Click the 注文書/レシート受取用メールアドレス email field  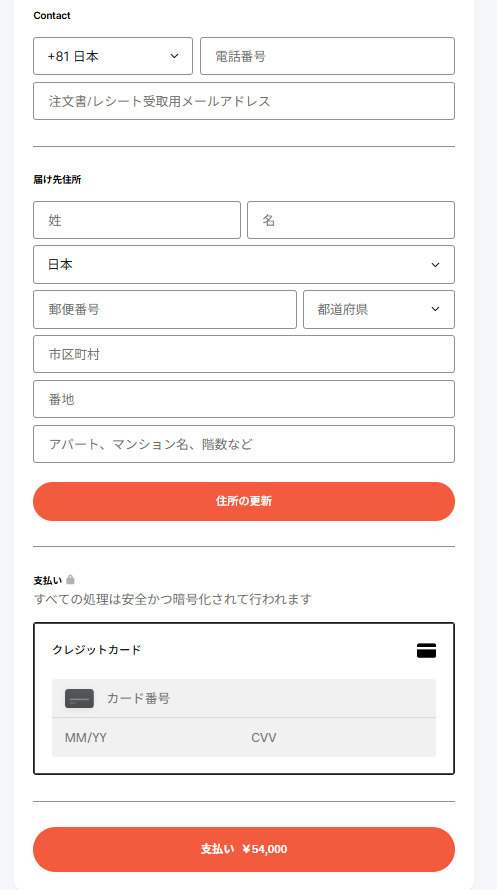click(244, 101)
